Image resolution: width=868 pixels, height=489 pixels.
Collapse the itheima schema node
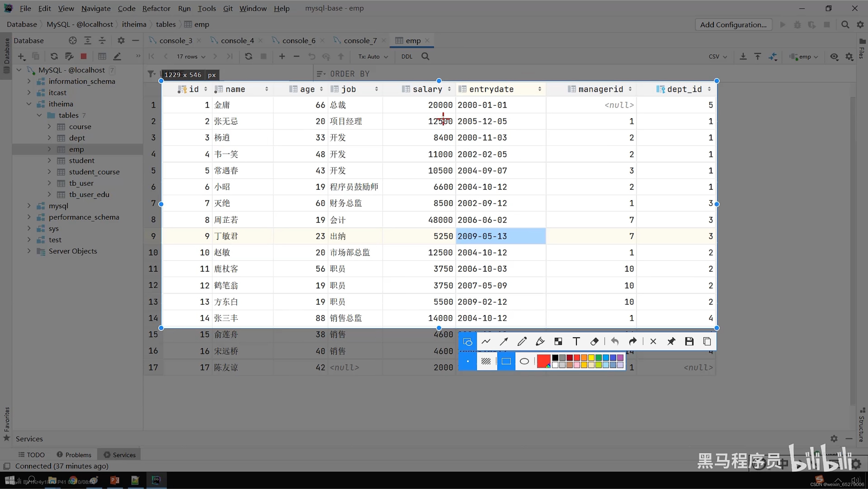[x=29, y=104]
